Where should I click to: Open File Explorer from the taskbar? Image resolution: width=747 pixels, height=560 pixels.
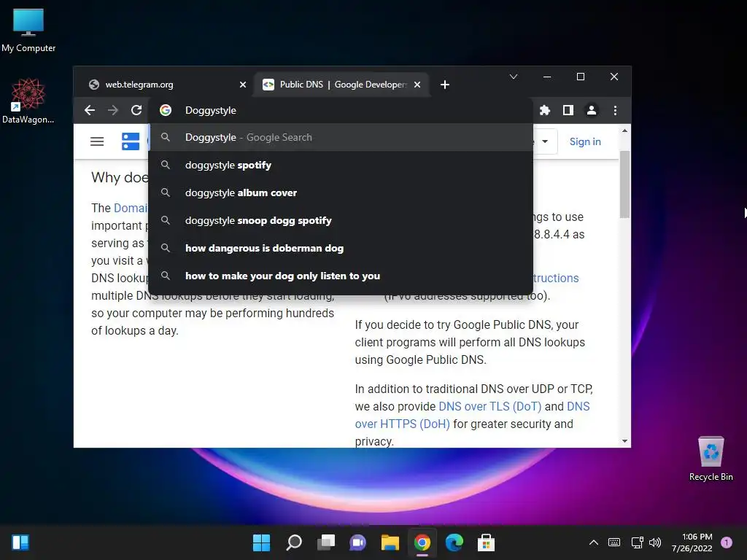pyautogui.click(x=390, y=542)
